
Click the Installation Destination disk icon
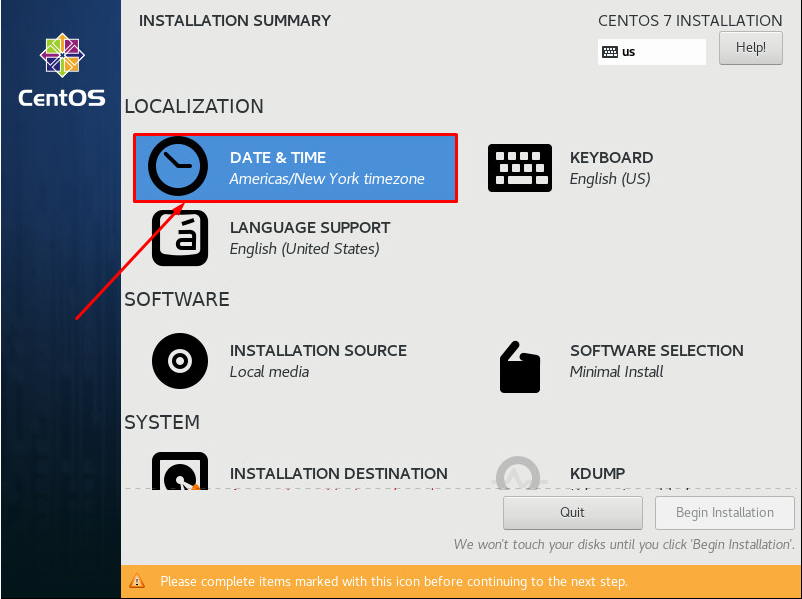coord(180,471)
